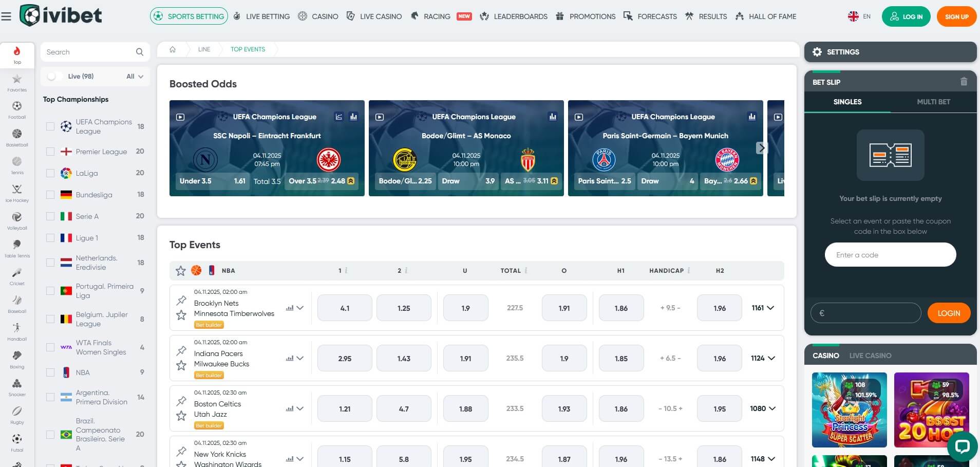
Task: Select odds 4.1 for Brooklyn Nets
Action: pyautogui.click(x=345, y=308)
